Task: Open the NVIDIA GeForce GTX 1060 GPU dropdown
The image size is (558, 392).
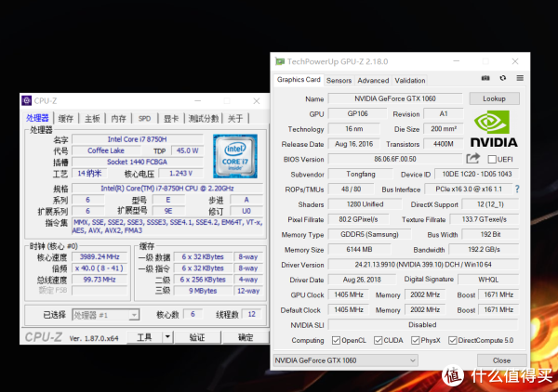Action: click(x=345, y=360)
